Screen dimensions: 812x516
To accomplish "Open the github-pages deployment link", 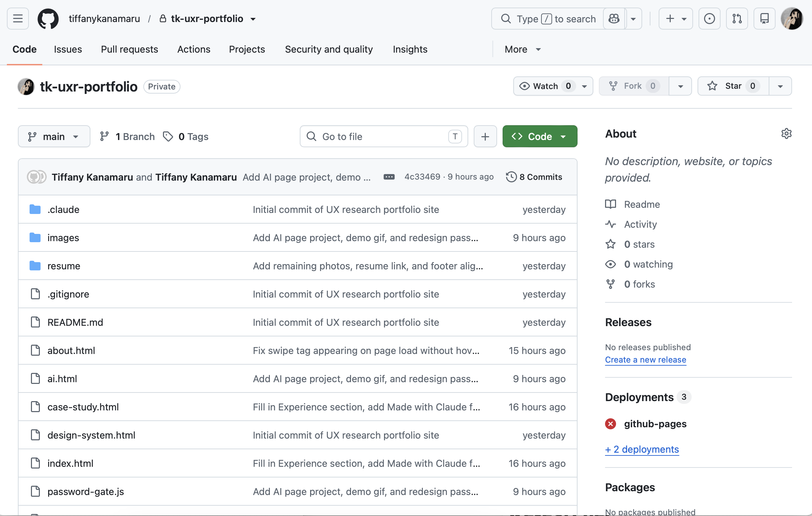I will 655,424.
